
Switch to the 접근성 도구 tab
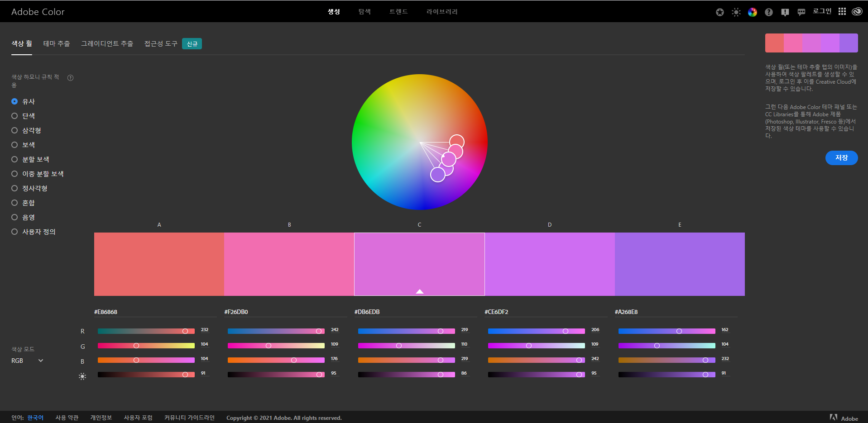[x=161, y=43]
